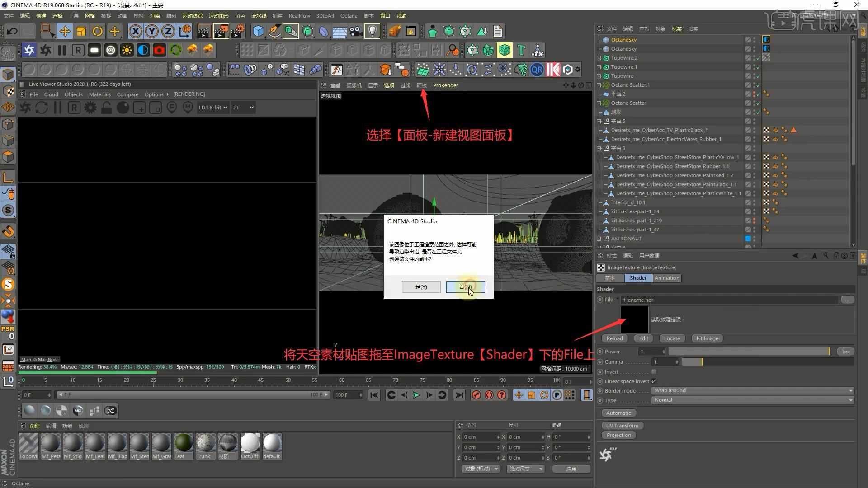
Task: Open Live Viewer Objects menu
Action: (x=74, y=94)
